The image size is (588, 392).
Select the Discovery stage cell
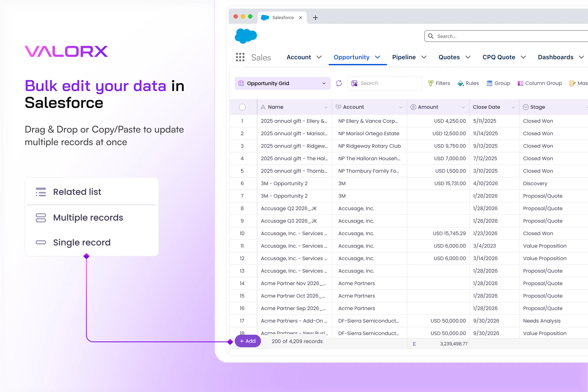[x=554, y=183]
